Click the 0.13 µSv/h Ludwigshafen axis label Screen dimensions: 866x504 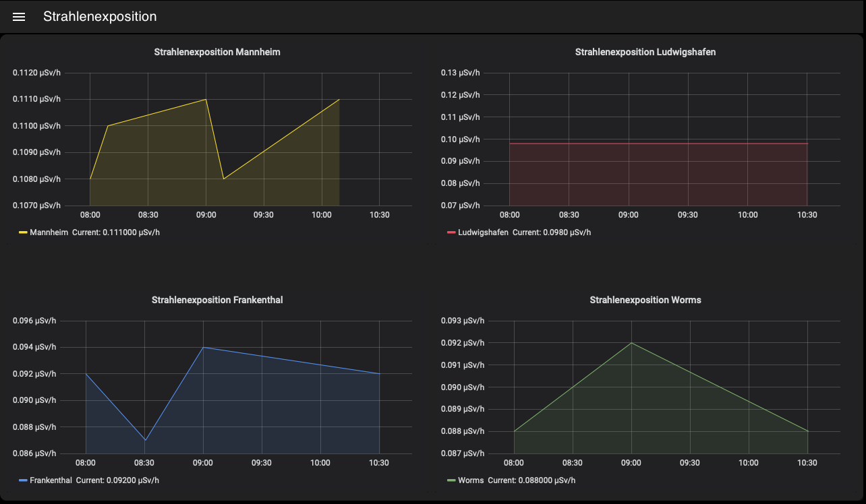pos(461,73)
